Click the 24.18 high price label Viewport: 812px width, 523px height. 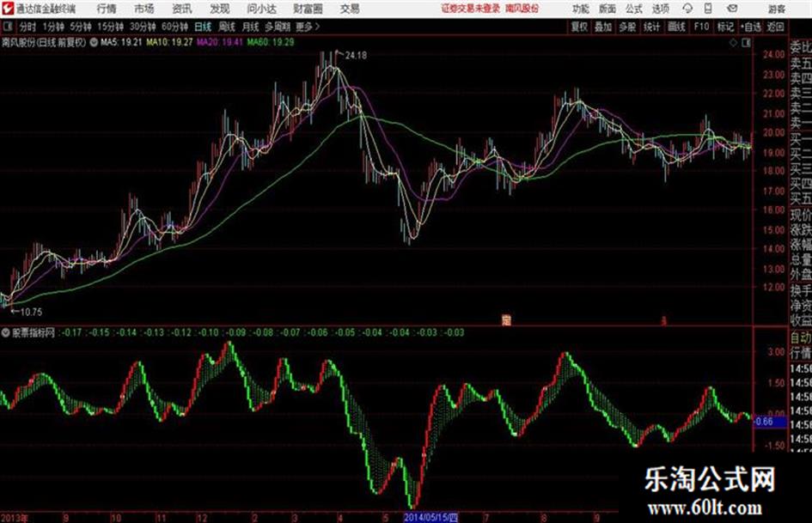[356, 55]
